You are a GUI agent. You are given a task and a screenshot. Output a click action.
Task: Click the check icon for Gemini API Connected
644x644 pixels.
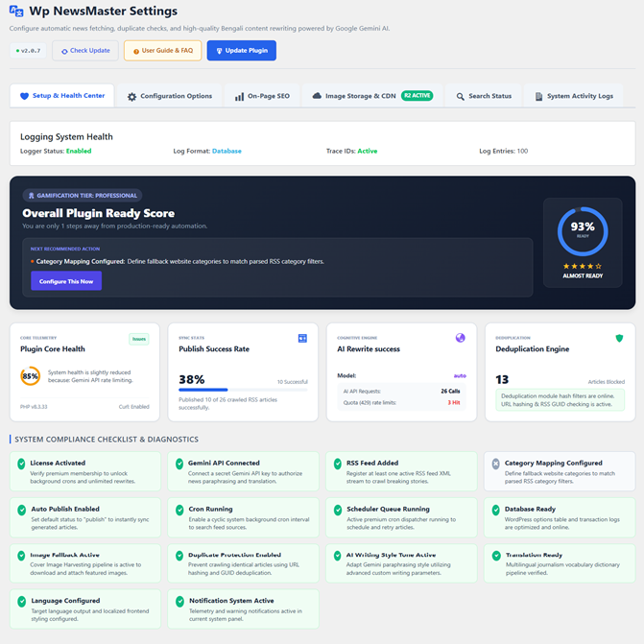click(x=179, y=465)
